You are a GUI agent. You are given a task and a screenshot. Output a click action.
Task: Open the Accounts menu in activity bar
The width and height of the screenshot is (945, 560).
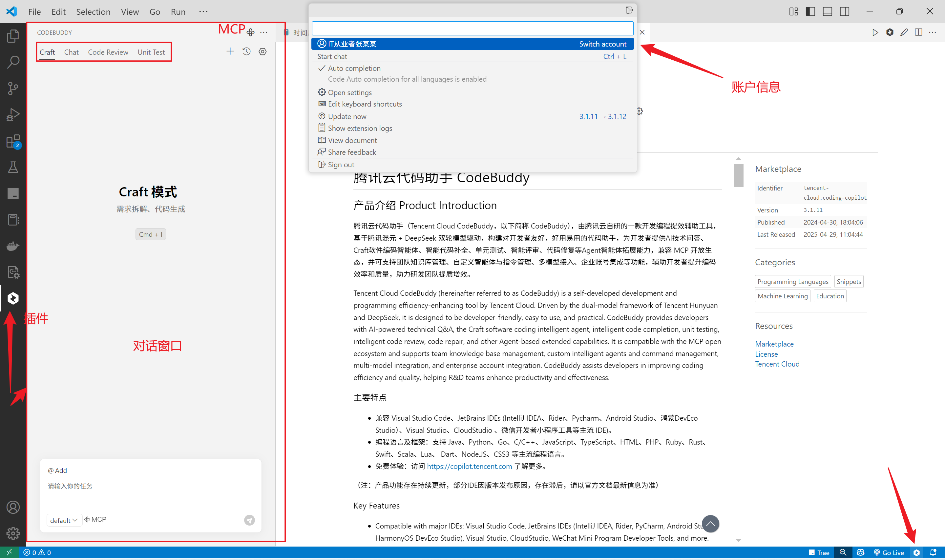[13, 507]
